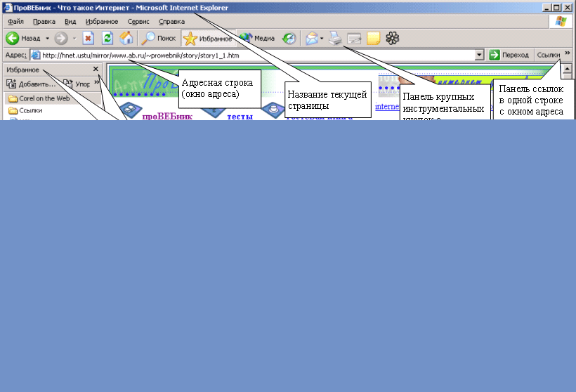Click the Forward arrow button

coord(61,38)
